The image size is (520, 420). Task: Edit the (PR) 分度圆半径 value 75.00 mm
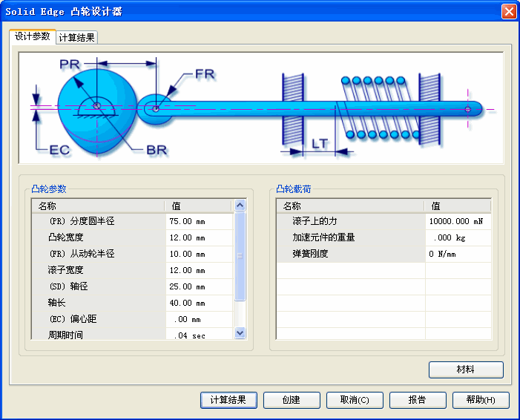[x=198, y=221]
